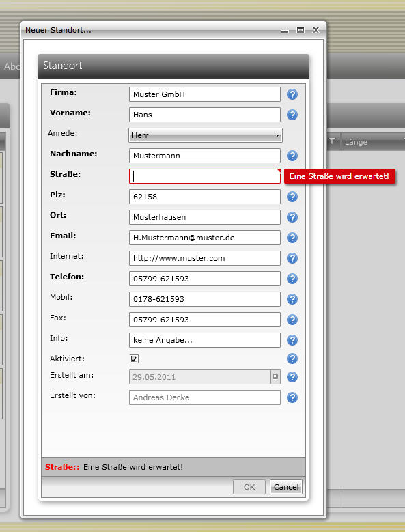
Task: Show help for the Nachname field
Action: (292, 156)
